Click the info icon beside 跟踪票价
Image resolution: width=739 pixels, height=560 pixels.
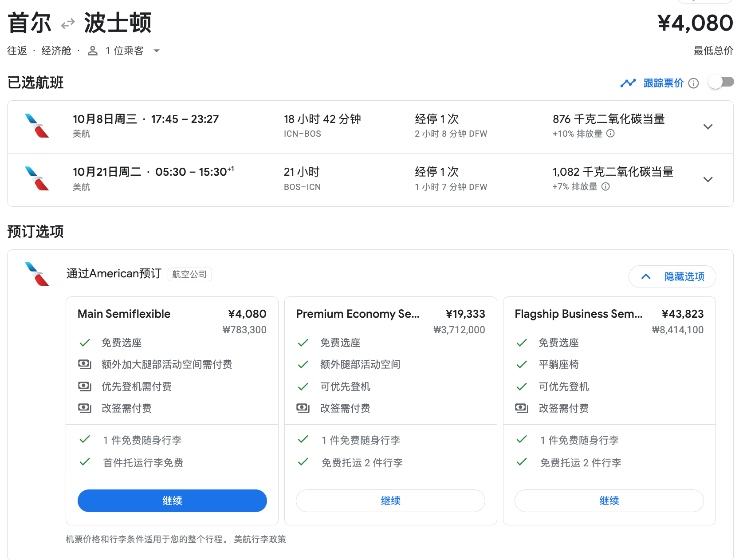pos(693,83)
